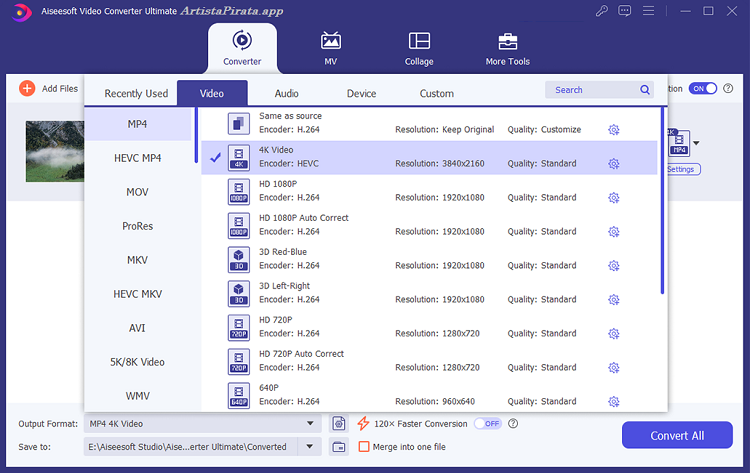Turn off the ON switch at top right
Screen dimensions: 750x473
(x=703, y=89)
